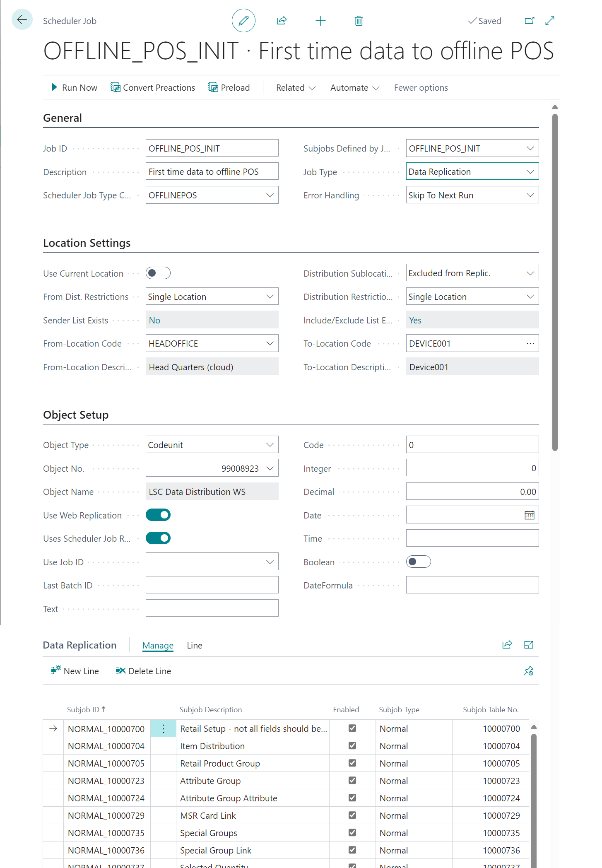
Task: Toggle Use Current Location switch
Action: pyautogui.click(x=158, y=273)
